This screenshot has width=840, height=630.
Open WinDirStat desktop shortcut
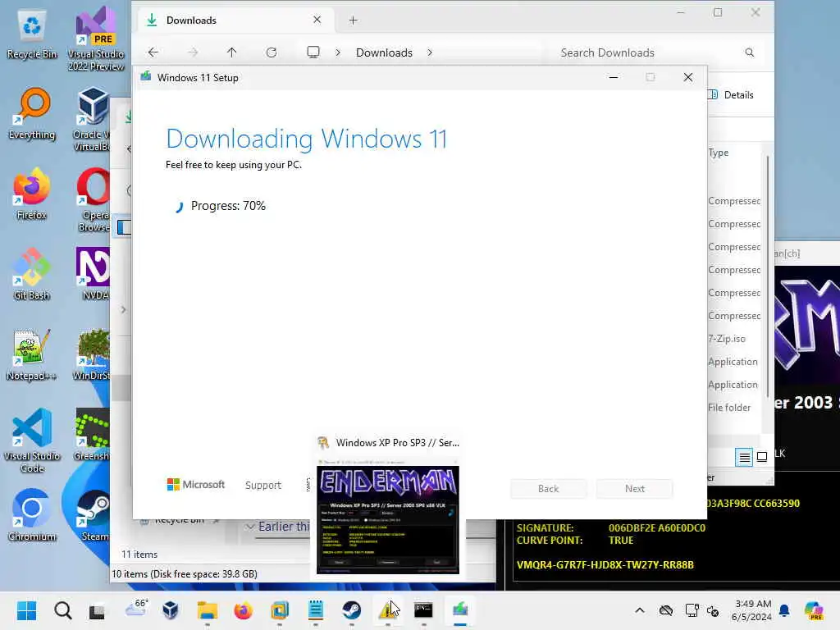pyautogui.click(x=92, y=354)
